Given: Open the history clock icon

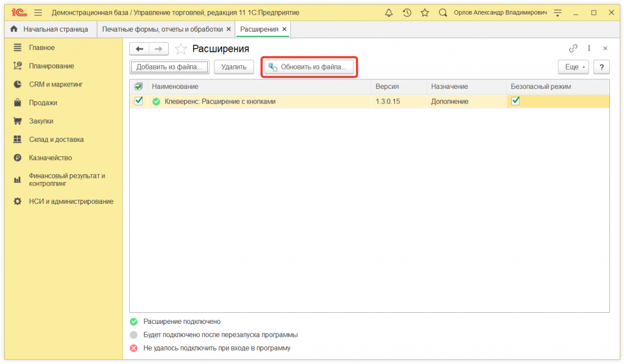Looking at the screenshot, I should click(407, 13).
